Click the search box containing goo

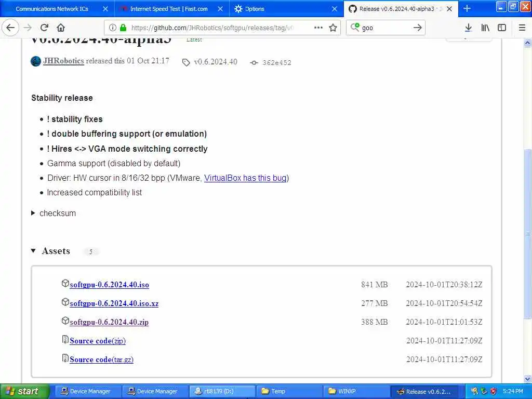click(x=386, y=28)
